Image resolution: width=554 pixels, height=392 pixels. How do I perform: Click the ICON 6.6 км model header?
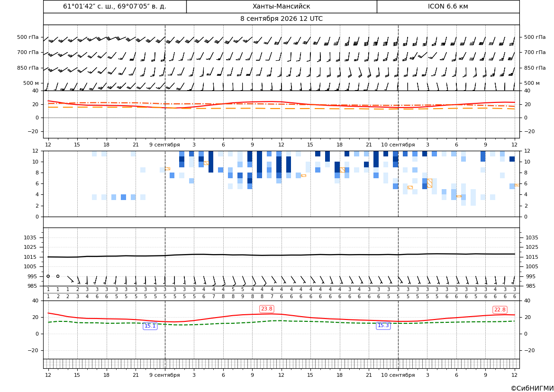click(x=448, y=6)
